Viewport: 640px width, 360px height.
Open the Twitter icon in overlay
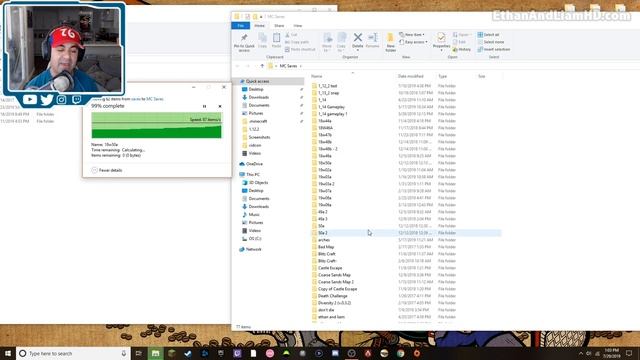coord(47,99)
